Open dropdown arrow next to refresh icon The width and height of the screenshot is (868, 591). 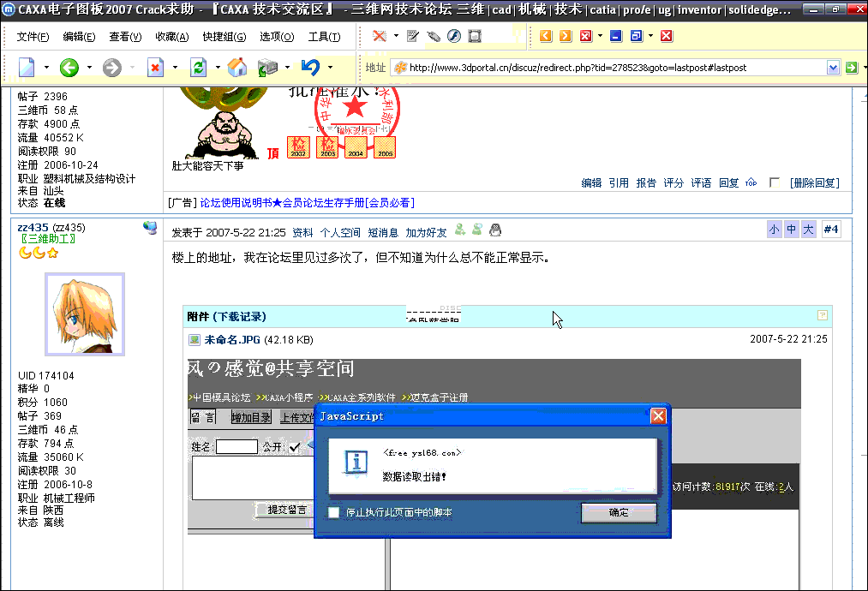[218, 68]
